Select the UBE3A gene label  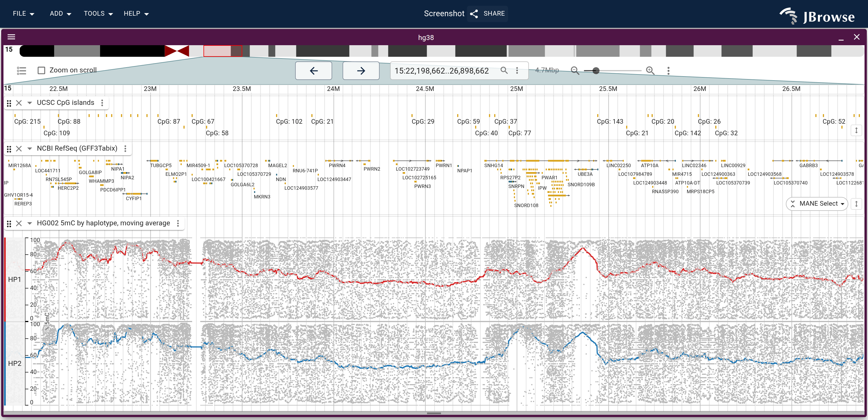pyautogui.click(x=585, y=174)
